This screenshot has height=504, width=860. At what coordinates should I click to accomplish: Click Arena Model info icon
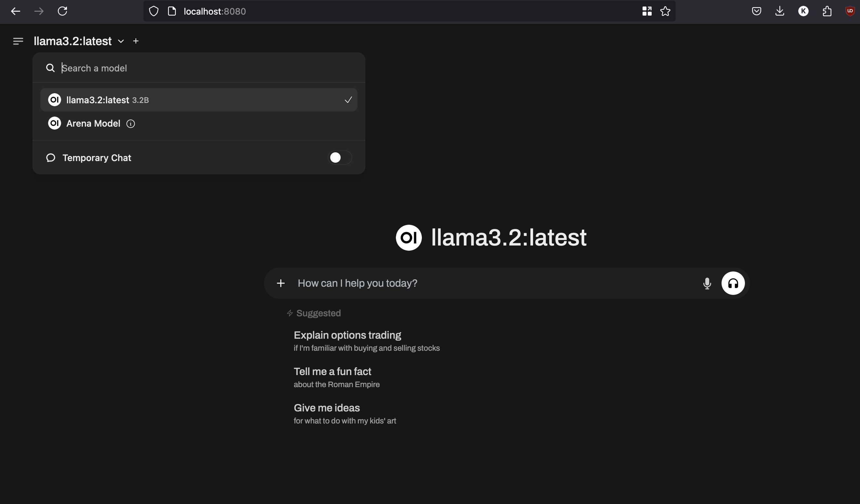(x=130, y=124)
